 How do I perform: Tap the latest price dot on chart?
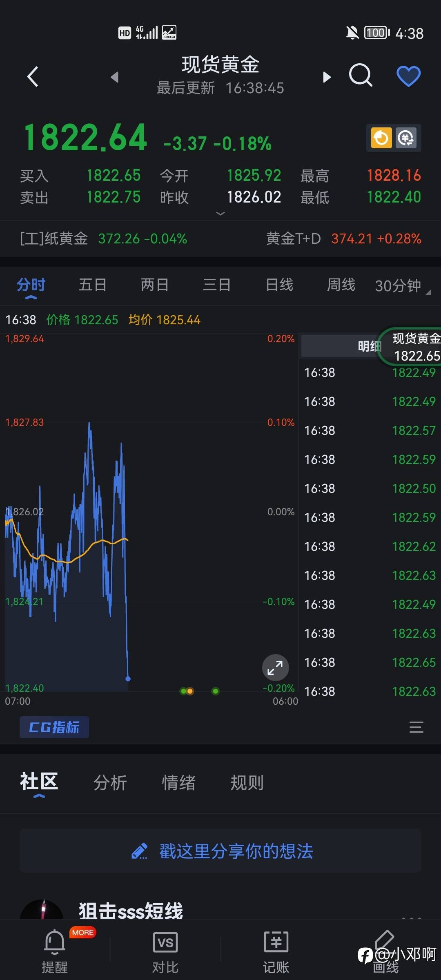(128, 679)
